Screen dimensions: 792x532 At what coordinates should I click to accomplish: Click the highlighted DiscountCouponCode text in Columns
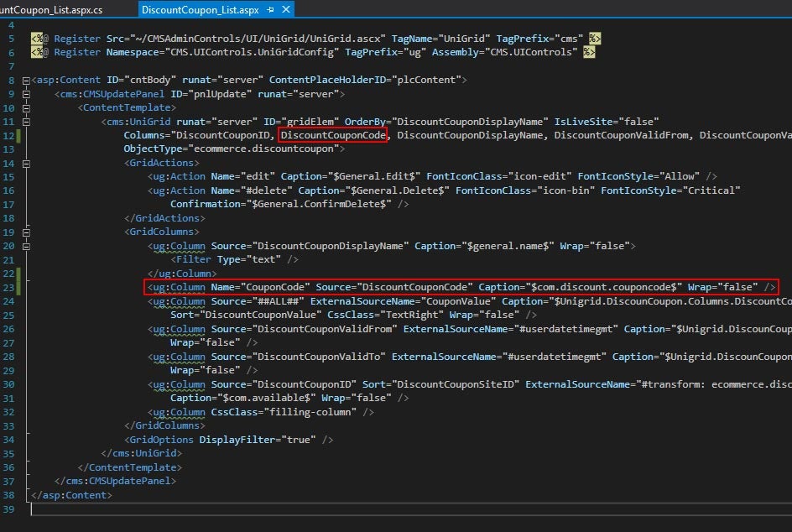click(332, 135)
